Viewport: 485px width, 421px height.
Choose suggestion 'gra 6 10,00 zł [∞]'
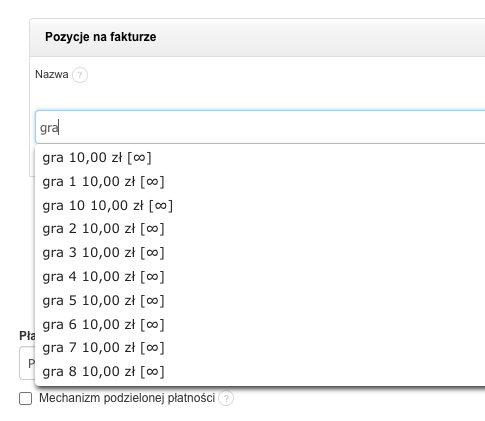(x=260, y=324)
